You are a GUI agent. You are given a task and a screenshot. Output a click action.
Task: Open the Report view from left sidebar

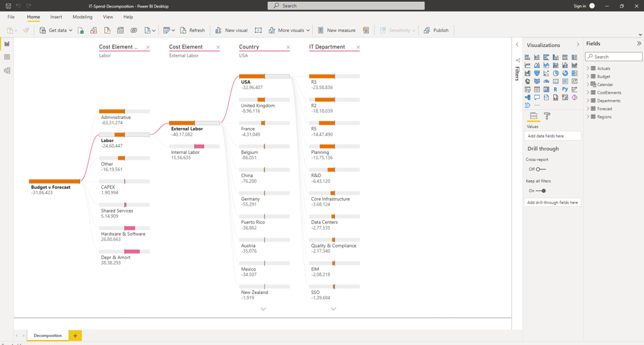(7, 44)
